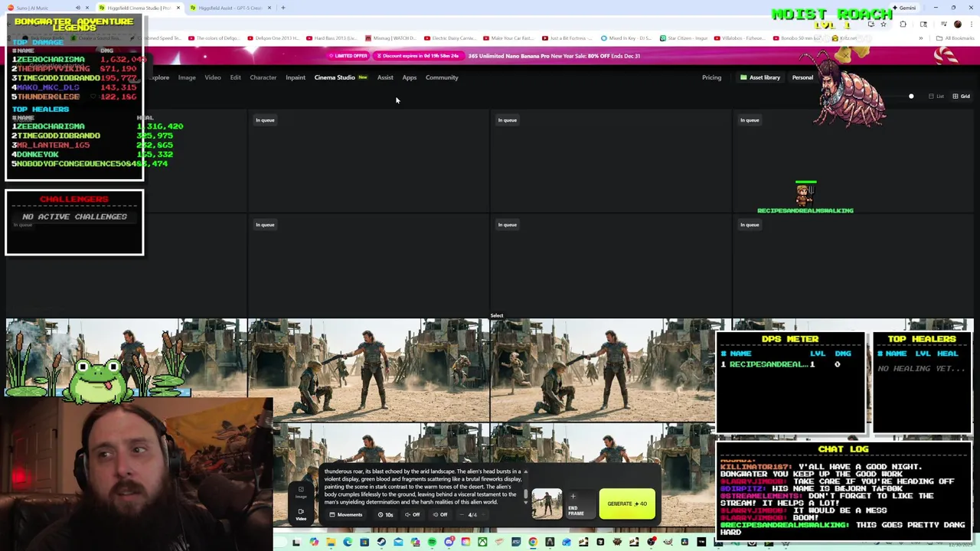The width and height of the screenshot is (980, 551).
Task: Click the thumbnail size slider handle
Action: click(911, 96)
